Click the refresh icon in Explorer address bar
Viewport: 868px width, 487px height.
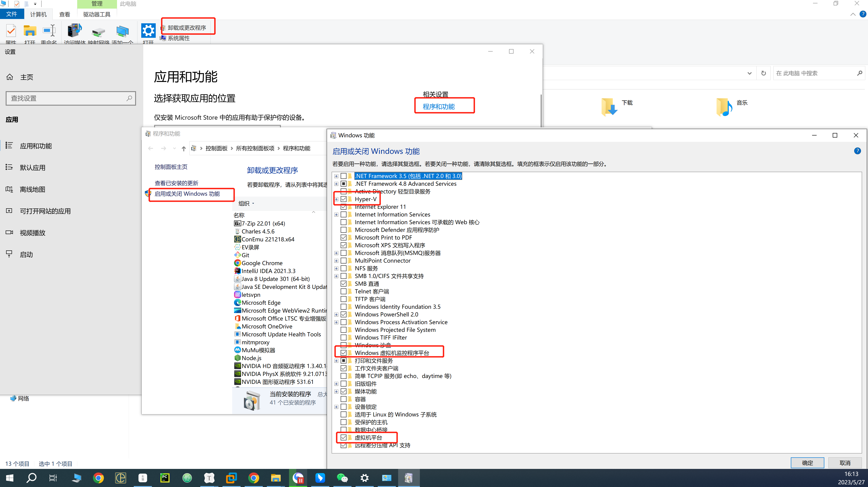(763, 73)
